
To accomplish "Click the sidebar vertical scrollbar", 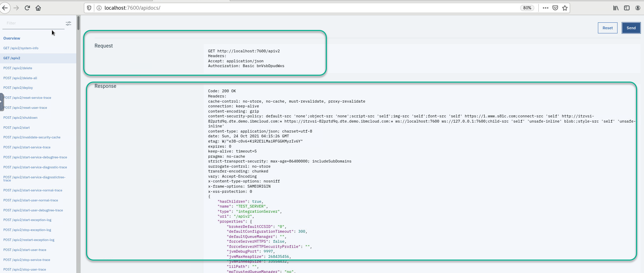I will pos(78,23).
